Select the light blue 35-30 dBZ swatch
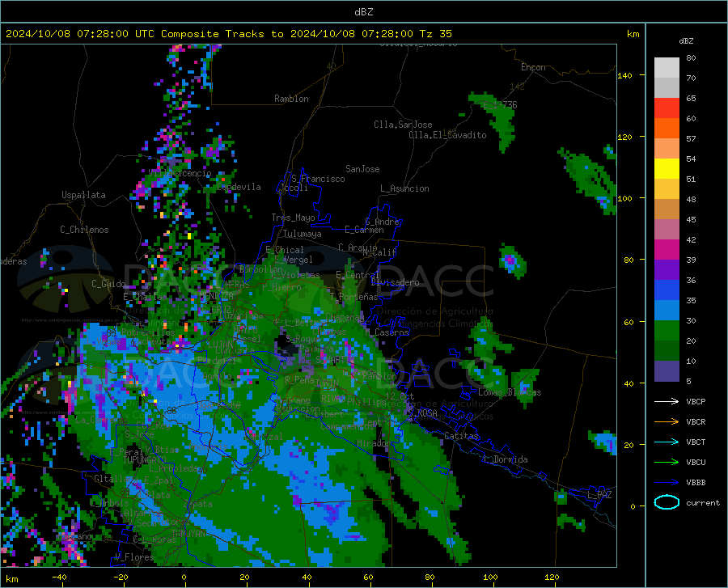The image size is (728, 588). click(667, 311)
